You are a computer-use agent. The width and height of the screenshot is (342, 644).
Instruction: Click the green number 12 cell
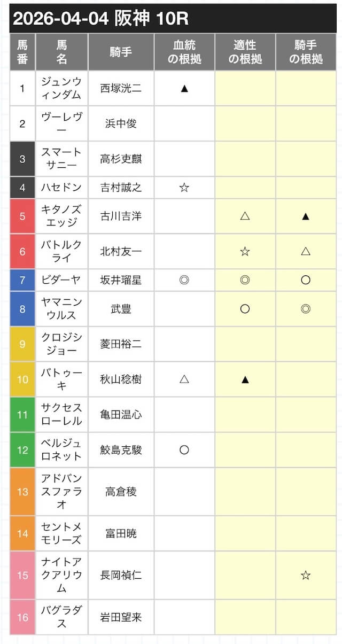click(22, 450)
